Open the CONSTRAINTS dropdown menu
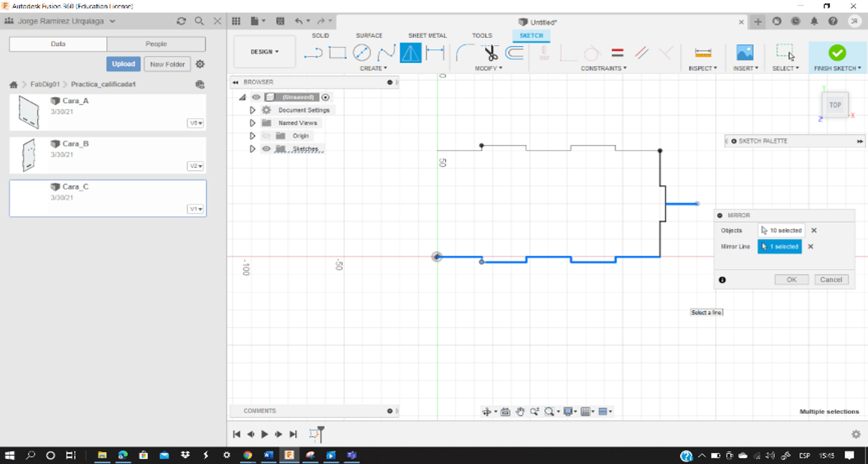This screenshot has width=868, height=464. click(604, 68)
